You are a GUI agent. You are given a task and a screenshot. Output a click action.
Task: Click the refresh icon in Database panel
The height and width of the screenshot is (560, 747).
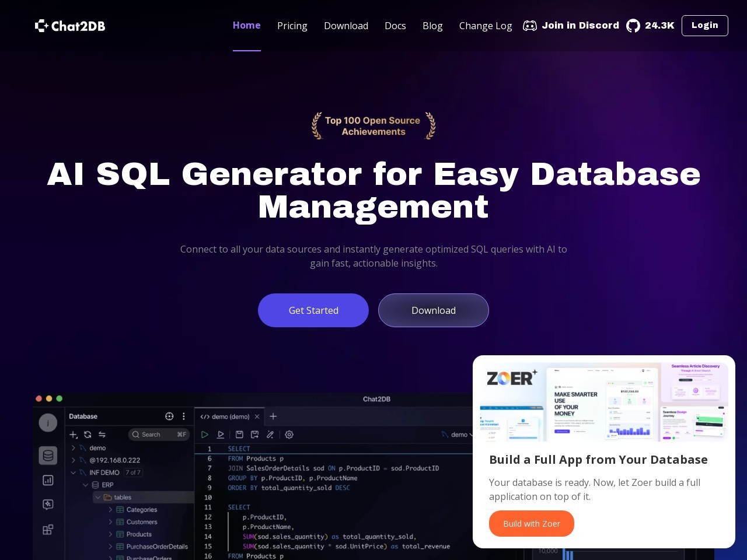88,435
